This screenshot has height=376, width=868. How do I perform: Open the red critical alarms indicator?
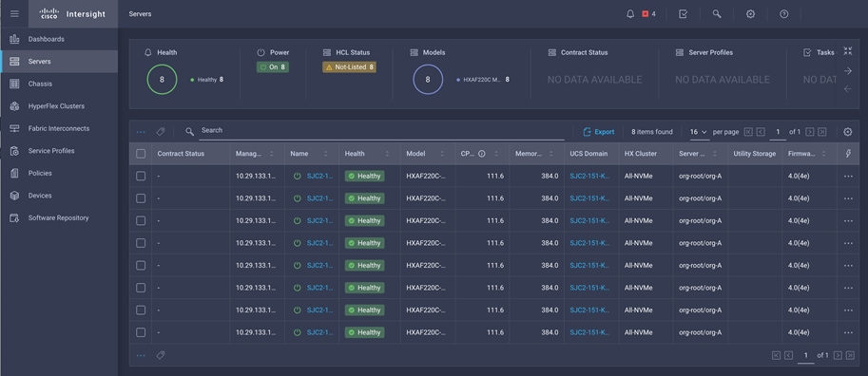[x=648, y=14]
